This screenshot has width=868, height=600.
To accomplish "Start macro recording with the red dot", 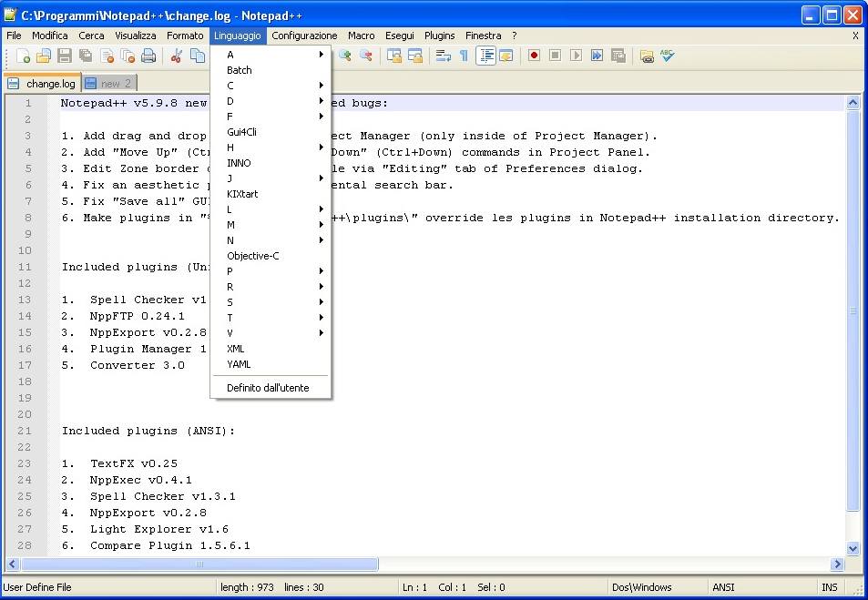I will pos(535,56).
